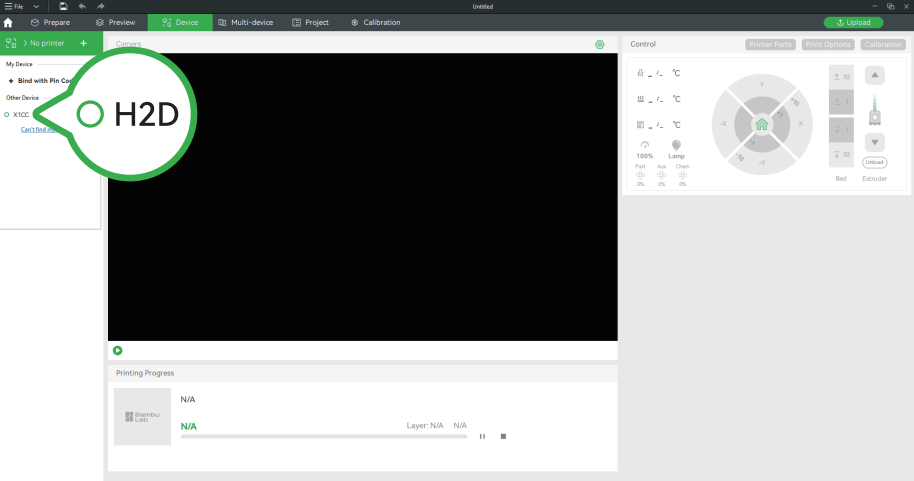
Task: Click the green Upload button
Action: (853, 23)
